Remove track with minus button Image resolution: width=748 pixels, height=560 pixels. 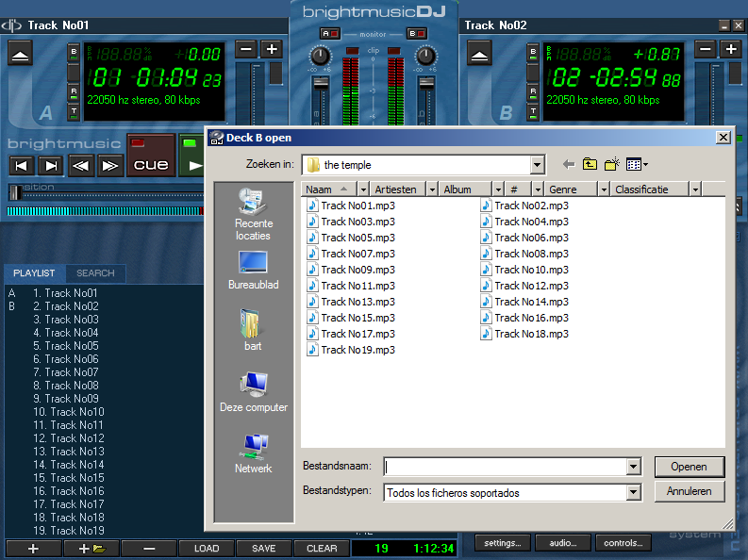tap(149, 549)
